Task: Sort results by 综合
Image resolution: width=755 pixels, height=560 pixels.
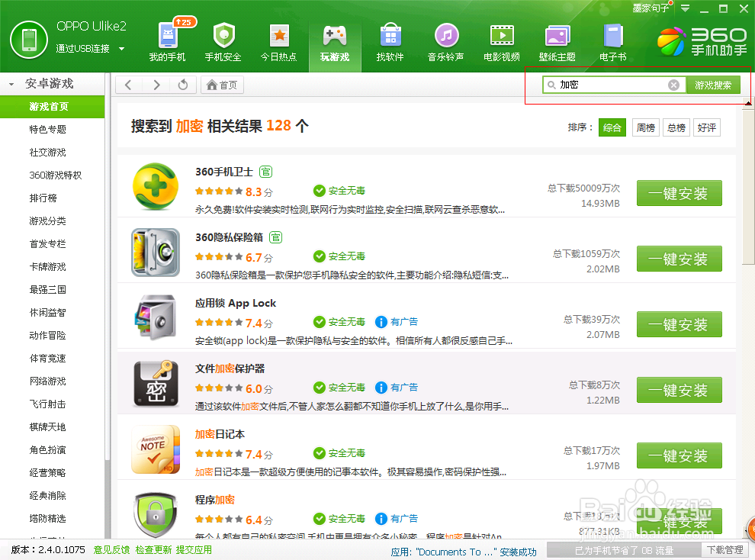Action: click(x=612, y=127)
